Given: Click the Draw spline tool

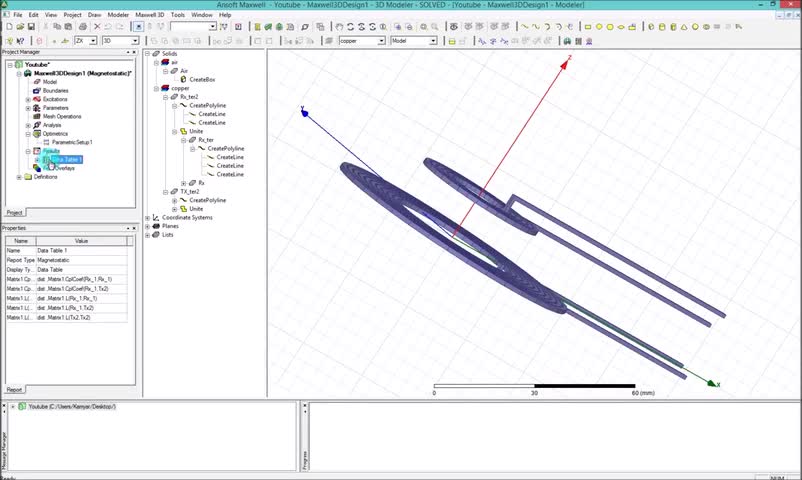Looking at the screenshot, I should click(536, 27).
